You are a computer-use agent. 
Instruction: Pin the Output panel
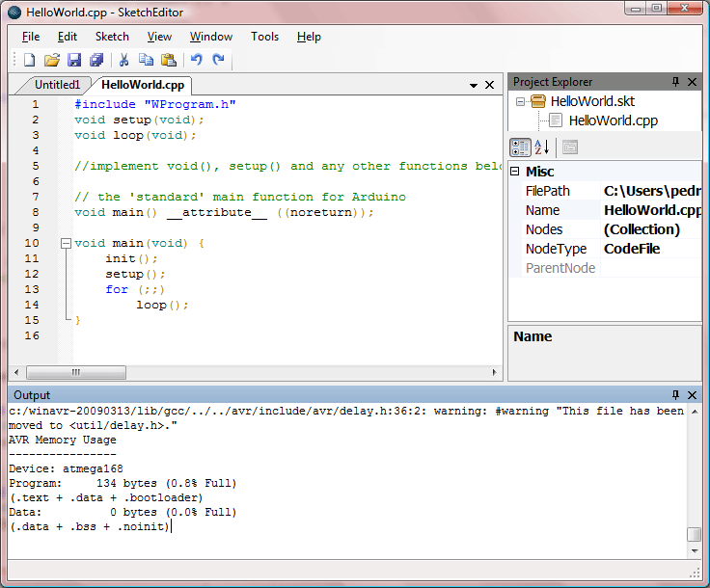click(x=675, y=395)
